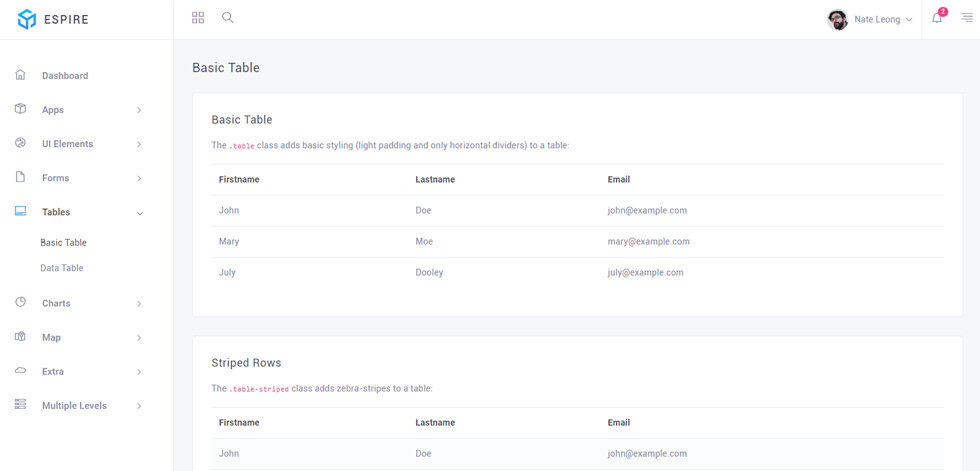Click the Multiple Levels stack icon

20,405
